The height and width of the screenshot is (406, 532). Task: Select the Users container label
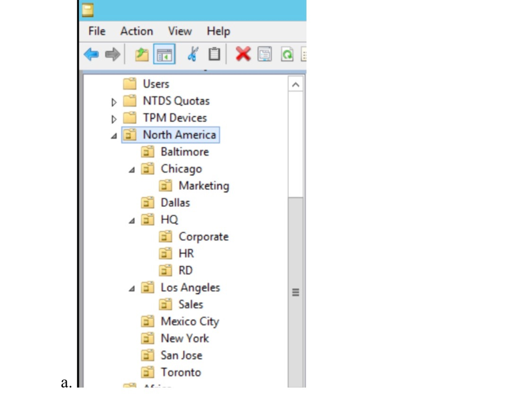(x=156, y=84)
